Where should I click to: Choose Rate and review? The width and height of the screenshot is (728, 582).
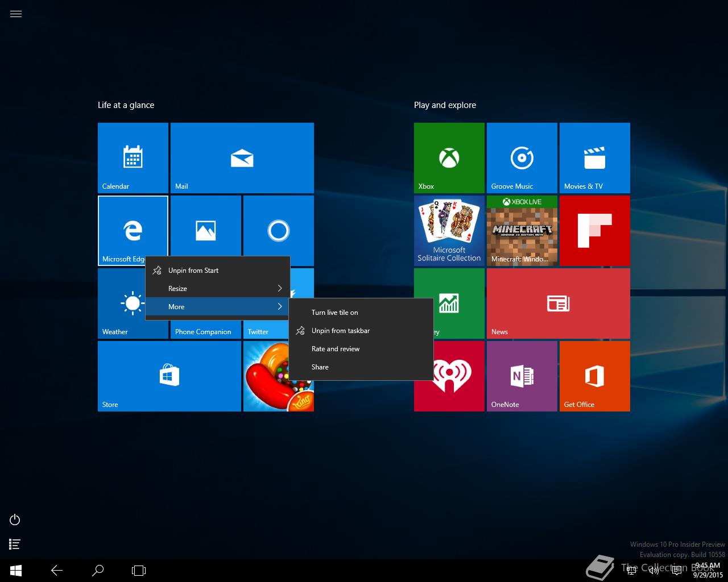tap(361, 349)
